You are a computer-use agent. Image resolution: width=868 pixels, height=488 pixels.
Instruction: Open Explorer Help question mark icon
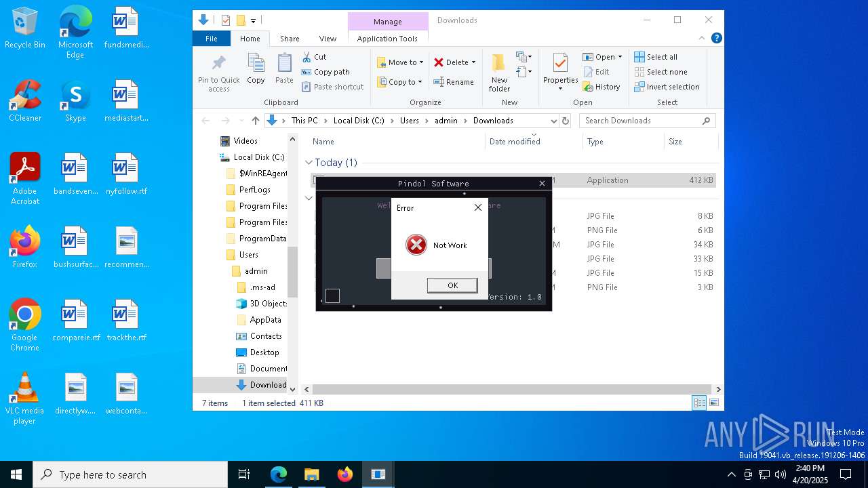pos(716,39)
